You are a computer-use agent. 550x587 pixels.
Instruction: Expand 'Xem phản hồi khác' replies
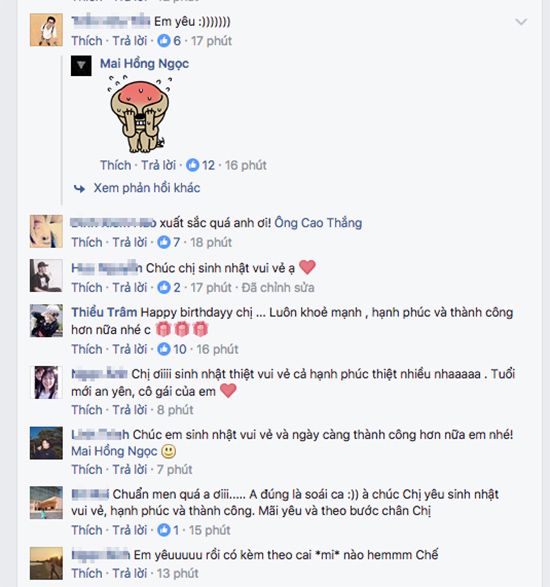click(147, 188)
